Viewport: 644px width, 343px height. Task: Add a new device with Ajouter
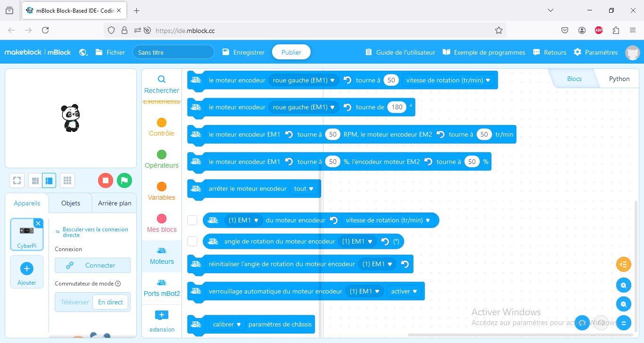coord(27,272)
